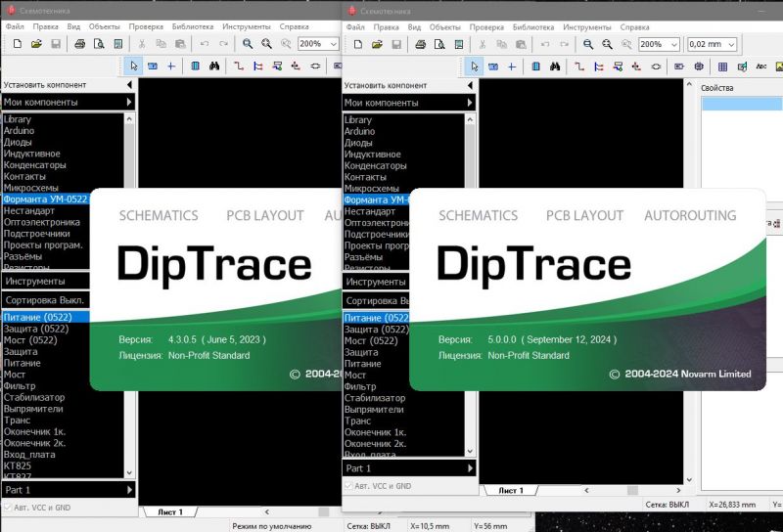Image resolution: width=783 pixels, height=532 pixels.
Task: Click Abc text tool in DipTrace 5.0 window
Action: point(761,66)
